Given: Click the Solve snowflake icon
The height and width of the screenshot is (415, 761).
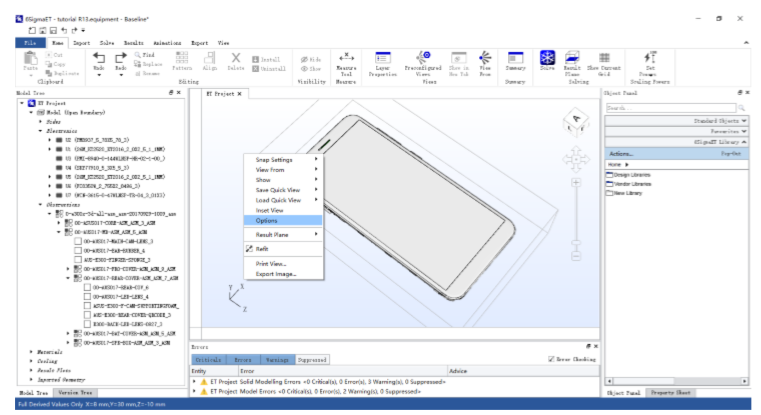Looking at the screenshot, I should coord(547,60).
